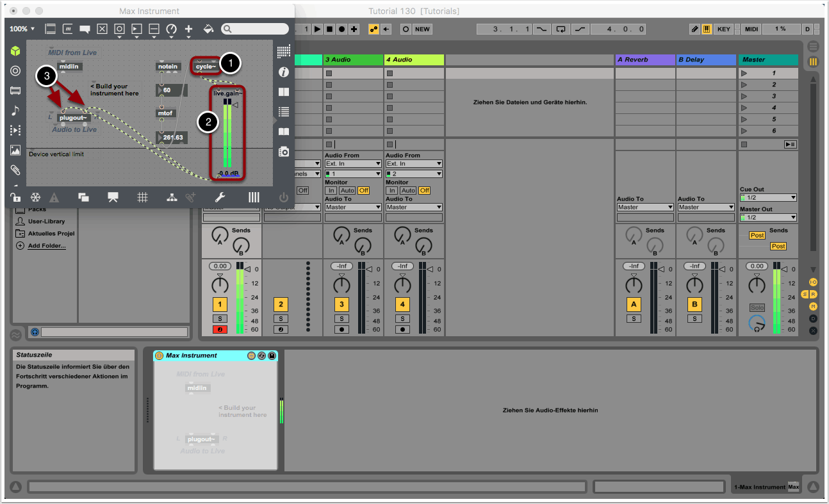Toggle the track 3 Activator button

pyautogui.click(x=341, y=304)
